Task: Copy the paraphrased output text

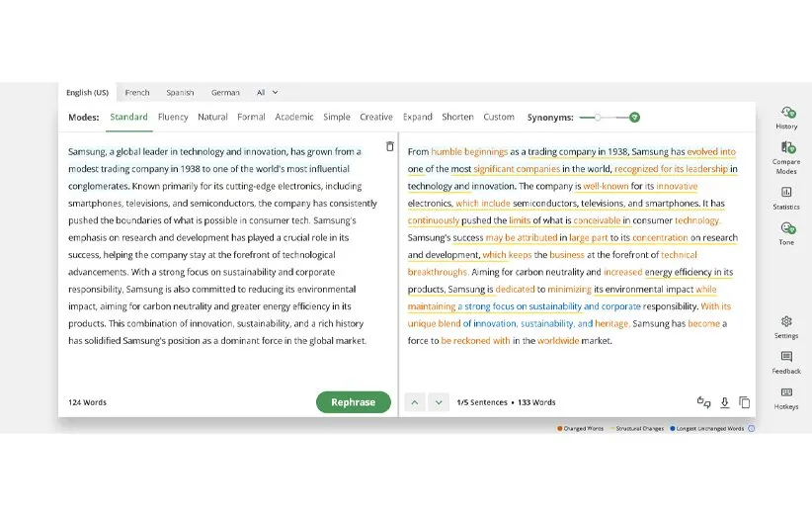Action: (744, 402)
